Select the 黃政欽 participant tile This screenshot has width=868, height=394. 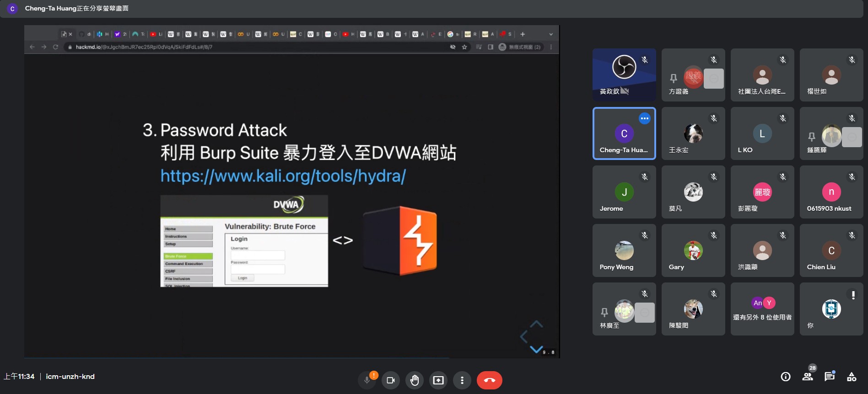point(624,75)
